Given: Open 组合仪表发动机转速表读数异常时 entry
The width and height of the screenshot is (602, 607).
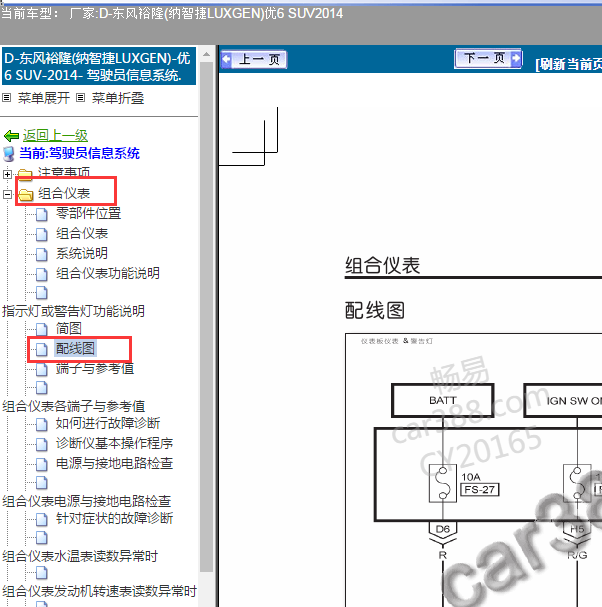Looking at the screenshot, I should (99, 591).
